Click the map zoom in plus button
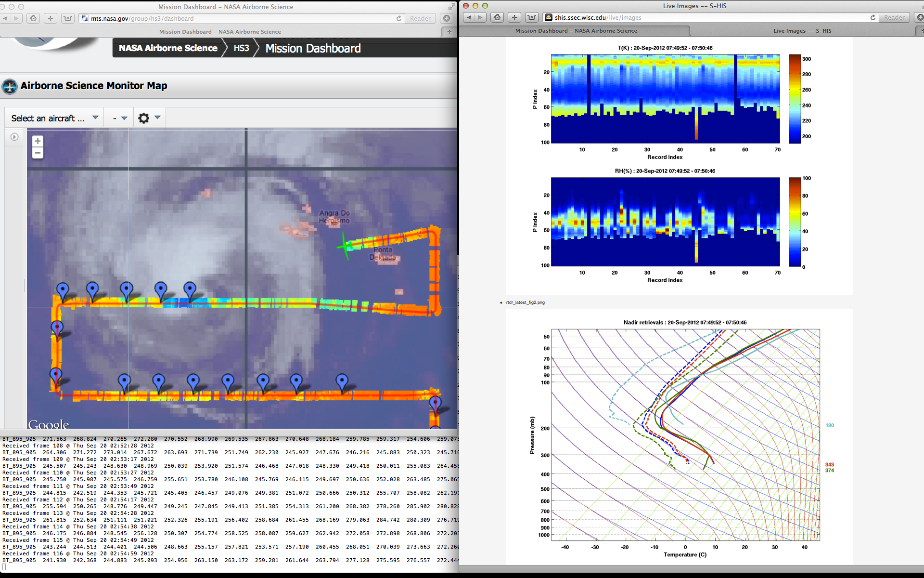924x578 pixels. (38, 141)
